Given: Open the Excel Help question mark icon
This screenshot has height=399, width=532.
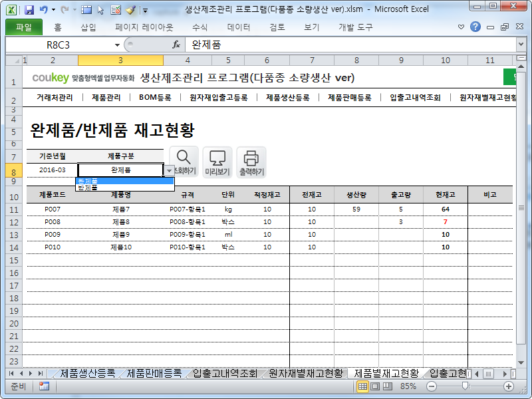Looking at the screenshot, I should pyautogui.click(x=475, y=27).
